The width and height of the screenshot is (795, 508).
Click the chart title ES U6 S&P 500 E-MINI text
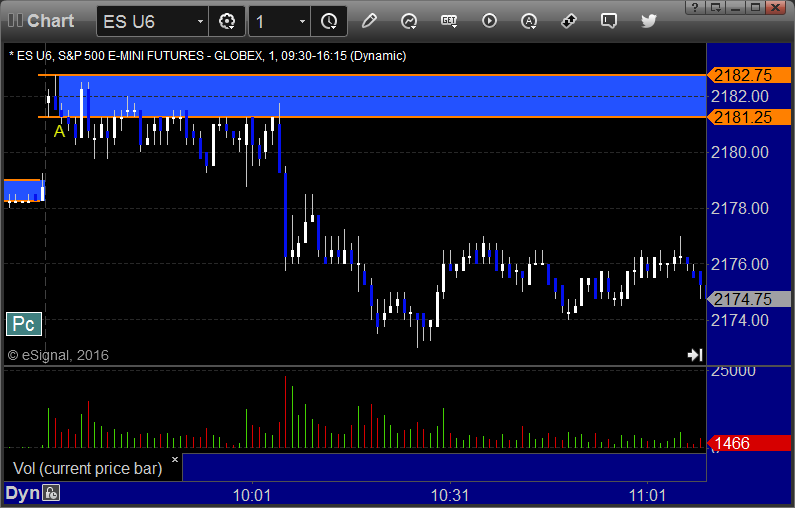[207, 56]
